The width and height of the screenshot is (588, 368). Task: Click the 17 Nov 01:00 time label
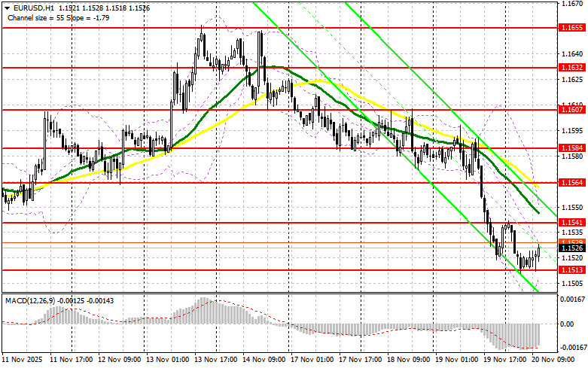click(312, 360)
